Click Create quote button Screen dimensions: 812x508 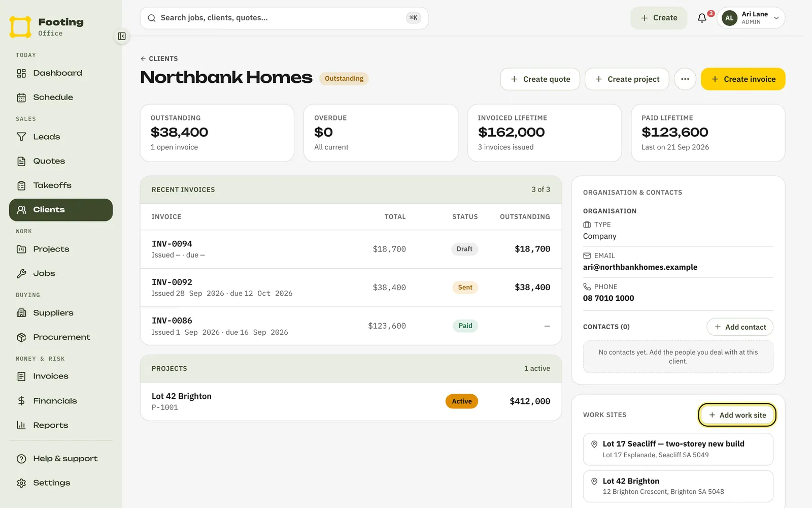coord(540,79)
